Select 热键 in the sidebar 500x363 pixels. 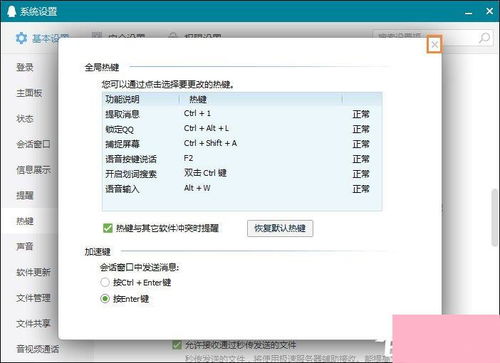pyautogui.click(x=25, y=221)
